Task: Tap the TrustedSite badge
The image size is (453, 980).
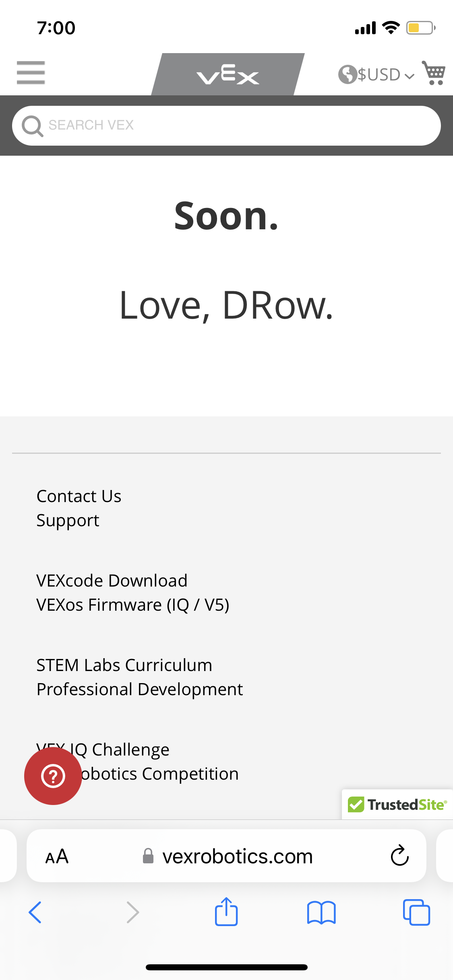Action: (x=397, y=805)
